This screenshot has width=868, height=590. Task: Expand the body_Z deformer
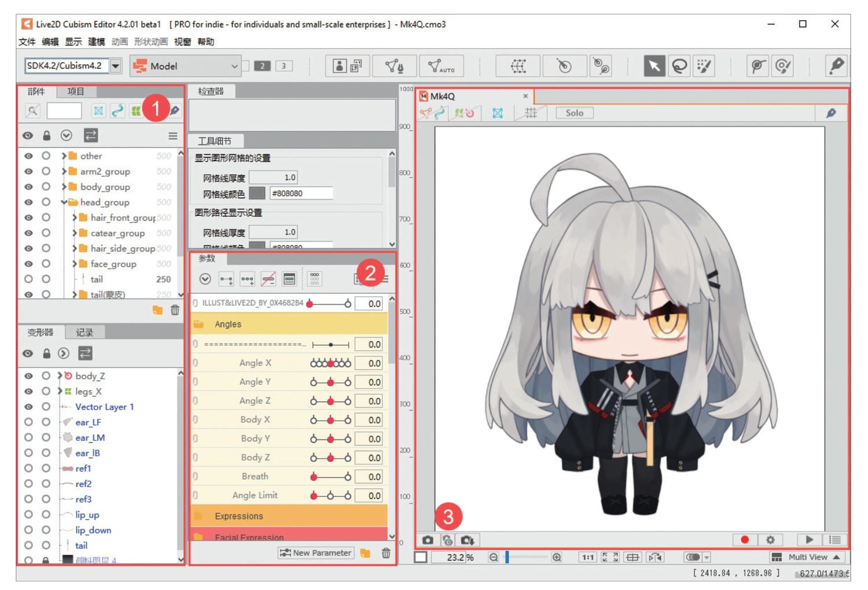[x=59, y=375]
